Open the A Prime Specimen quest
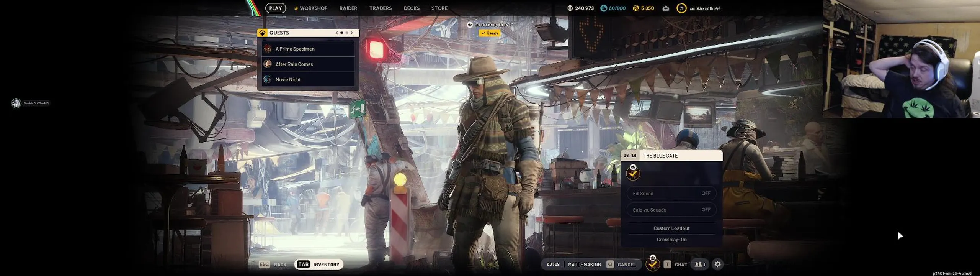The height and width of the screenshot is (276, 980). point(308,49)
